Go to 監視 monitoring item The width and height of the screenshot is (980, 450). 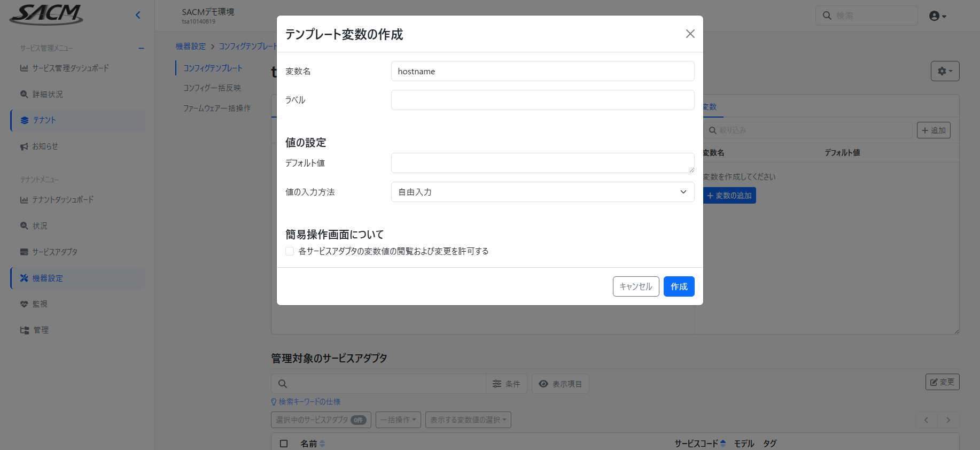click(40, 304)
